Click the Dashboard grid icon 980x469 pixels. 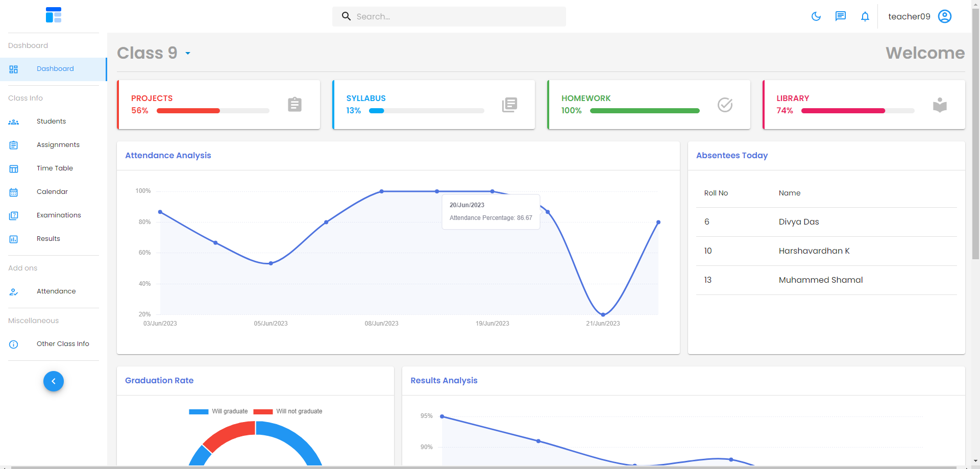tap(14, 69)
